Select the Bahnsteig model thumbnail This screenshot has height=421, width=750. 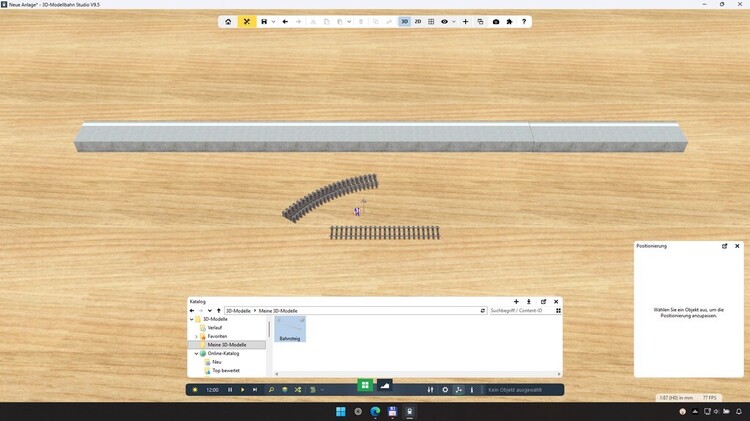point(290,329)
